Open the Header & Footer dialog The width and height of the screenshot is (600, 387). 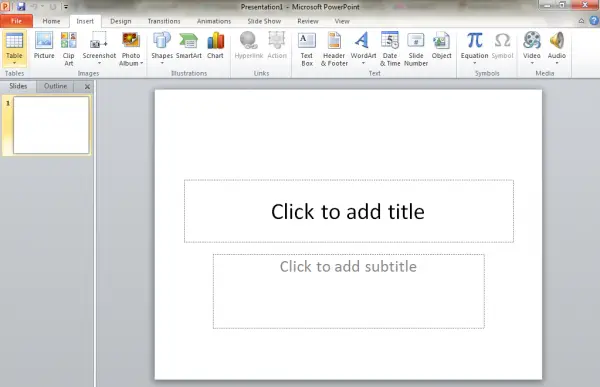coord(334,49)
